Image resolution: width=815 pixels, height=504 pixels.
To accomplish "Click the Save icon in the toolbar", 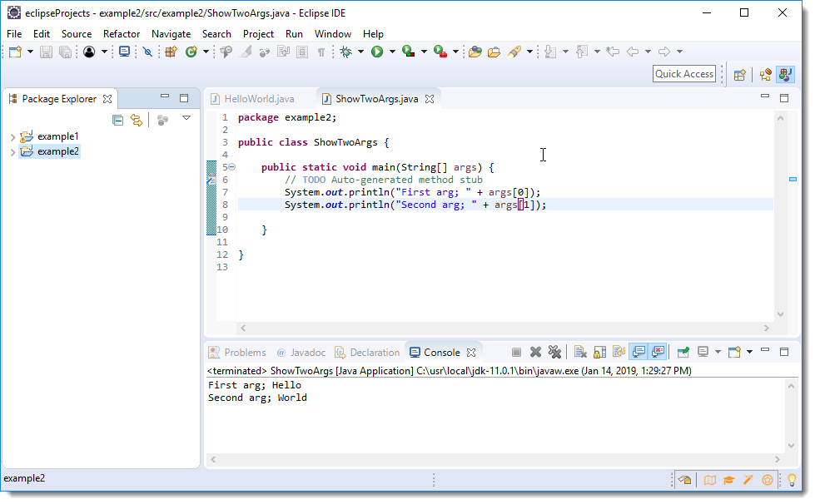I will coord(47,52).
